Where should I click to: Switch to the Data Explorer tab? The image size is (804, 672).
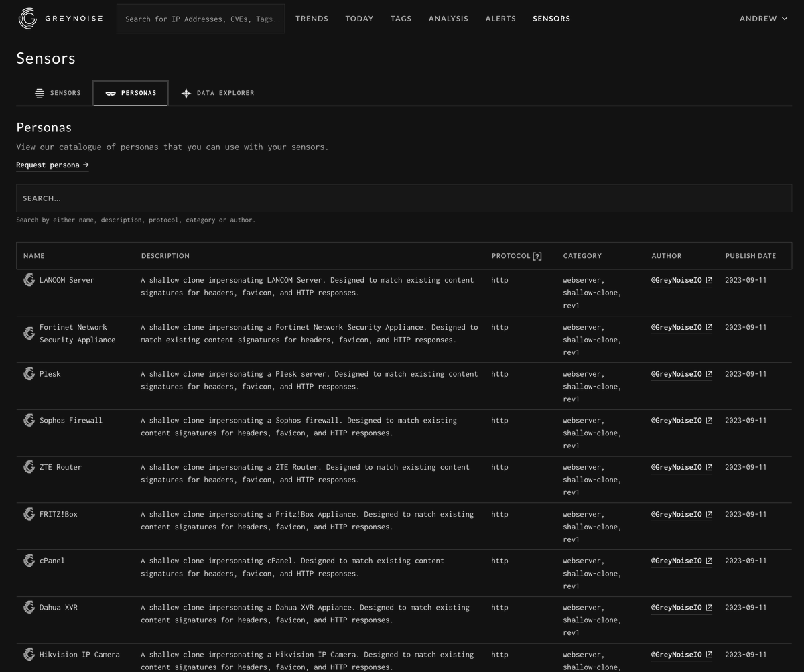218,93
